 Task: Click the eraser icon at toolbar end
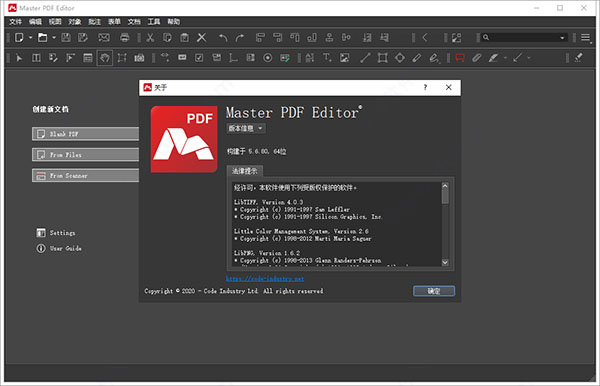tap(579, 58)
